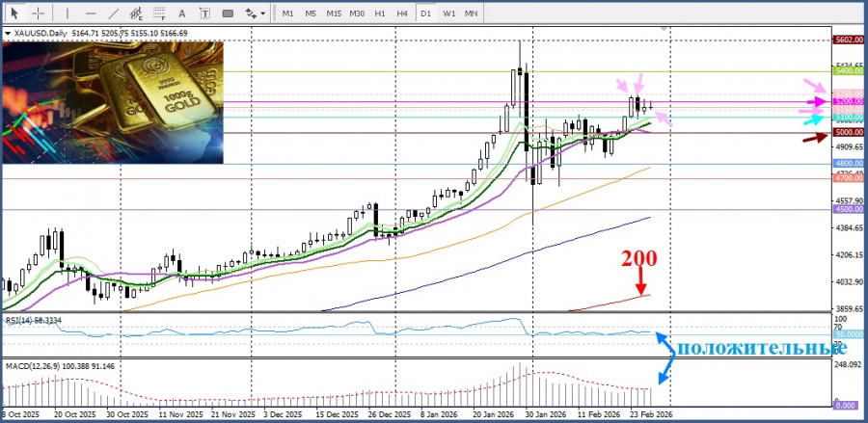
Task: Click the blue 4800.00 price label
Action: 848,164
